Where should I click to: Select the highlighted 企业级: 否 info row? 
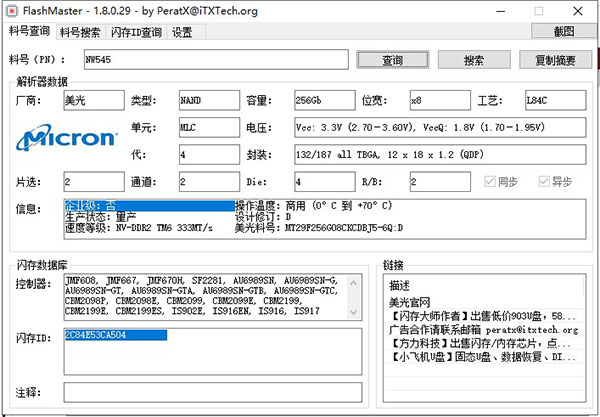pos(149,206)
